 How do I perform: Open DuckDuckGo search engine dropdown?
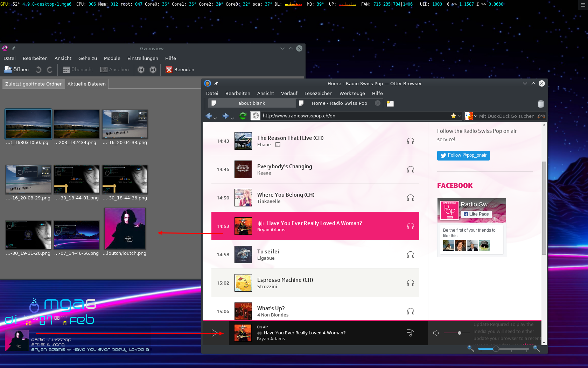point(471,116)
